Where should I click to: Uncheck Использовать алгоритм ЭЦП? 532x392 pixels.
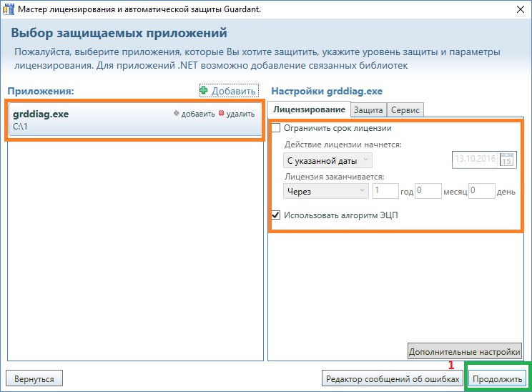coord(276,214)
